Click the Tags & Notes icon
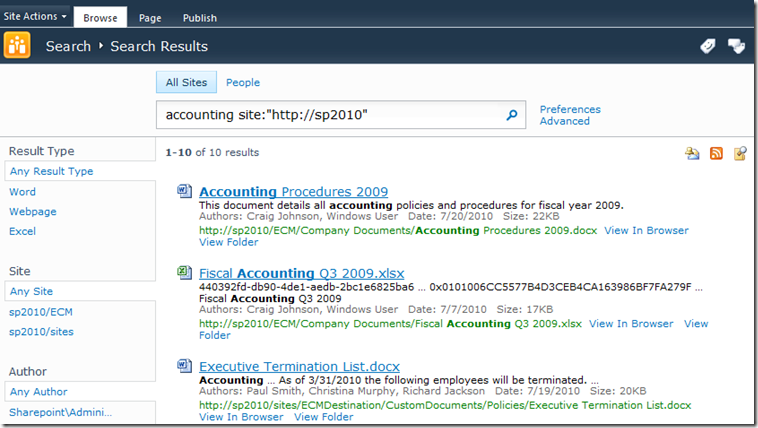This screenshot has width=758, height=428. pyautogui.click(x=736, y=46)
